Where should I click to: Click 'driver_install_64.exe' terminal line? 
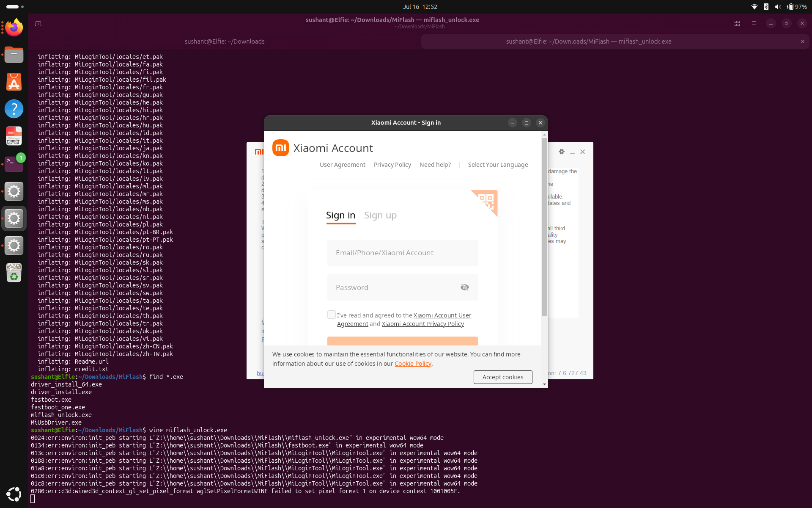tap(66, 384)
